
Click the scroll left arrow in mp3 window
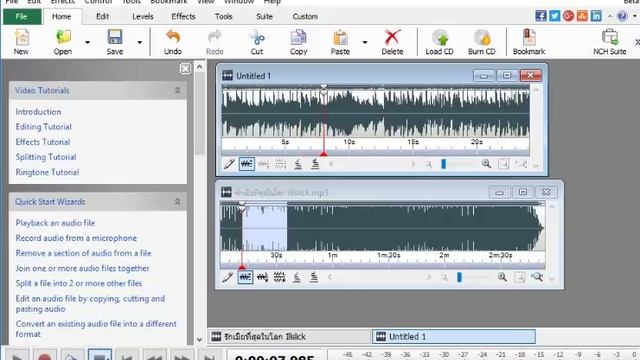330,277
